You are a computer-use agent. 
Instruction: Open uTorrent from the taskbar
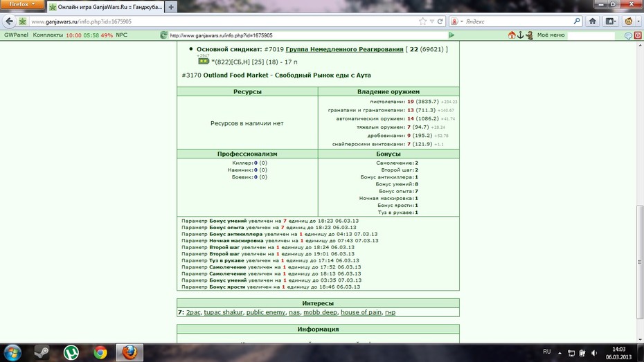[71, 352]
